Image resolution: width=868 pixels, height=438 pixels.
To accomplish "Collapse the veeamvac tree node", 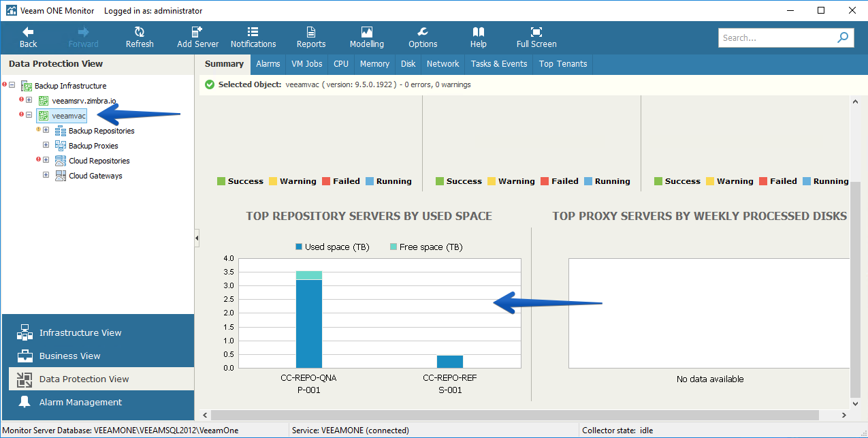I will 29,115.
